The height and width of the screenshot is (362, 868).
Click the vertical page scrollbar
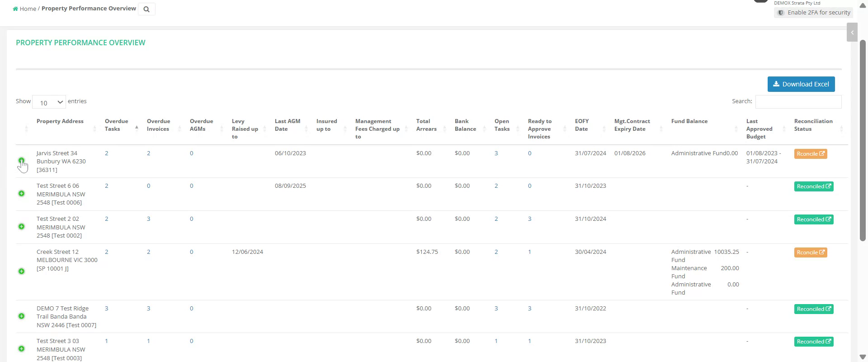[863, 140]
